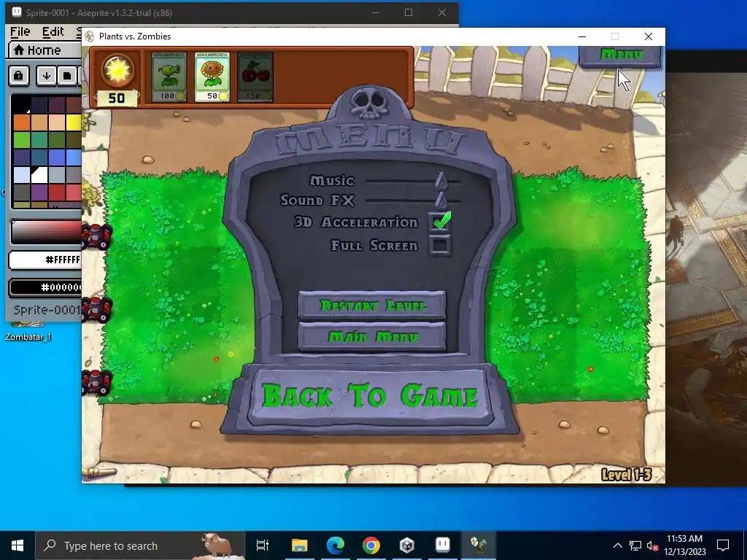The width and height of the screenshot is (747, 560).
Task: Open the File menu in Aseprite
Action: (20, 32)
